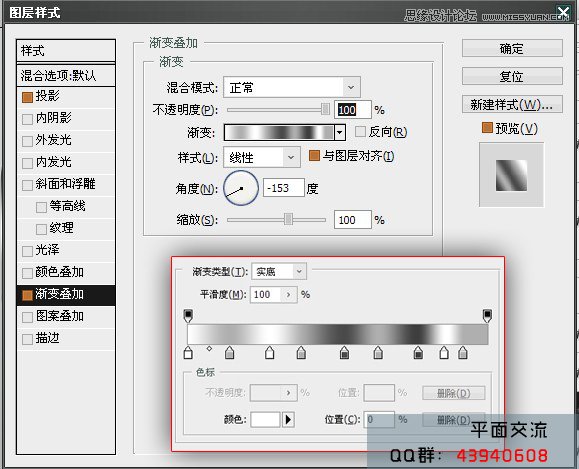The image size is (579, 469).
Task: Click the left opacity stop above the gradient bar
Action: click(188, 316)
